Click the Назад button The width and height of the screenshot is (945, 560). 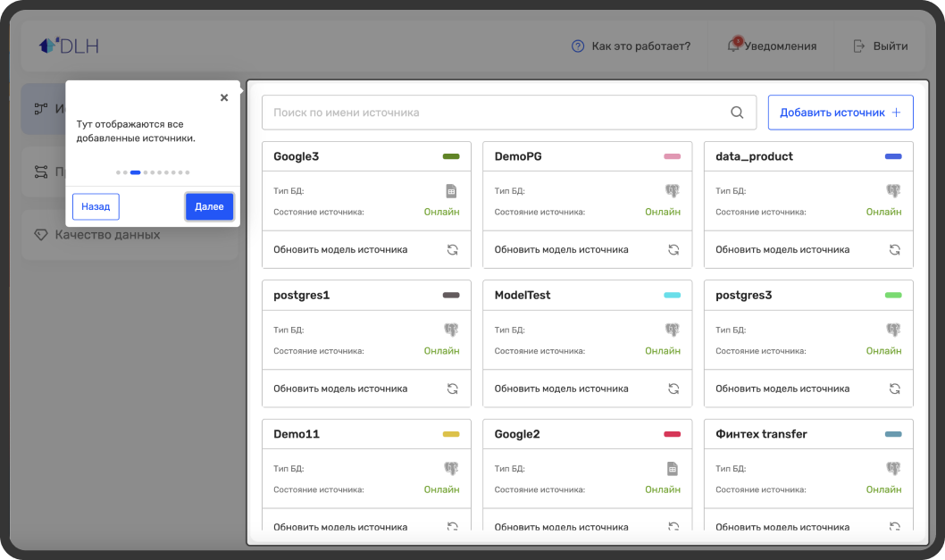tap(96, 206)
